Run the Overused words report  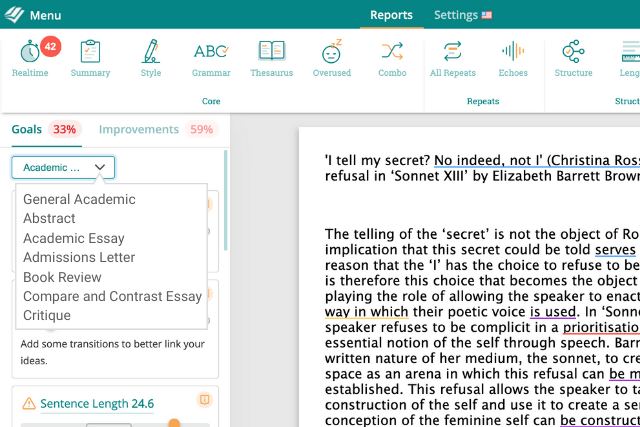click(331, 58)
